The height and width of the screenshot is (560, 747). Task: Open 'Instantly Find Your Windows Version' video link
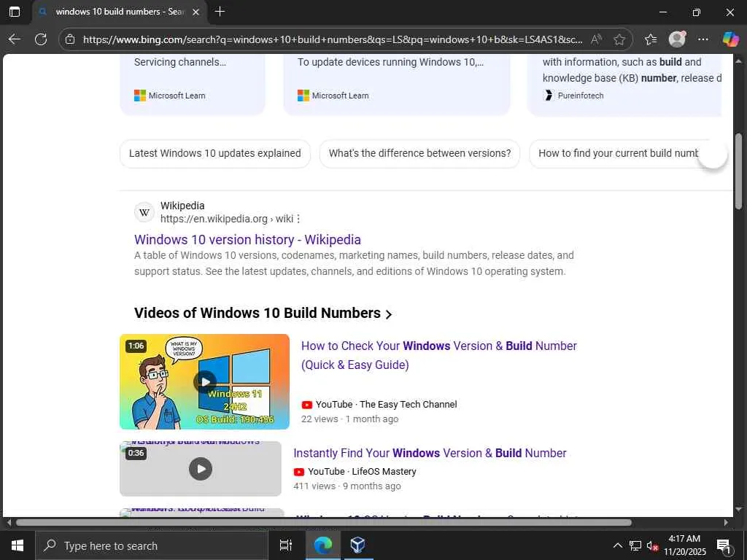coord(430,453)
